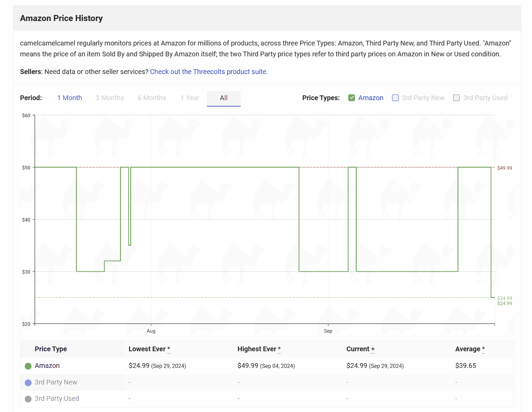The image size is (532, 412).
Task: Click the Aug marker on chart axis
Action: click(151, 331)
